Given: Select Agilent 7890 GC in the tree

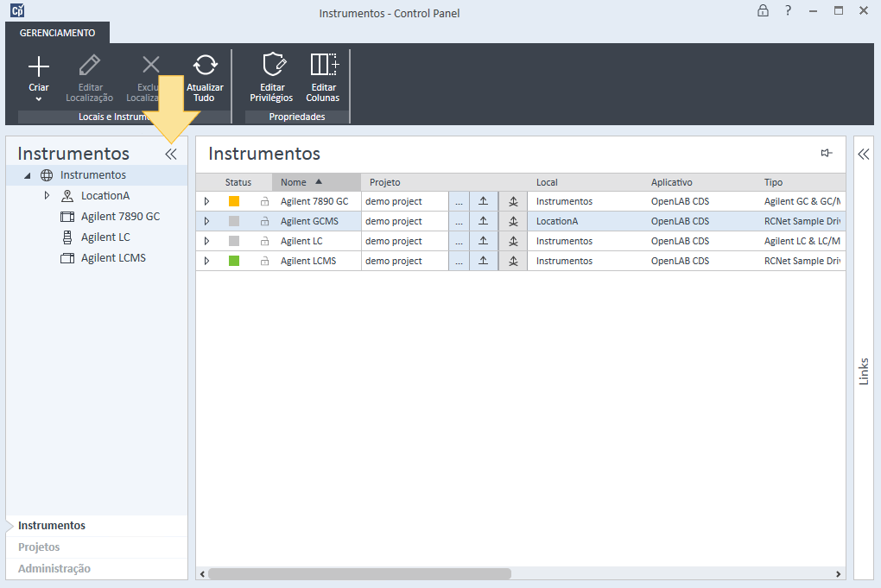Looking at the screenshot, I should point(120,216).
